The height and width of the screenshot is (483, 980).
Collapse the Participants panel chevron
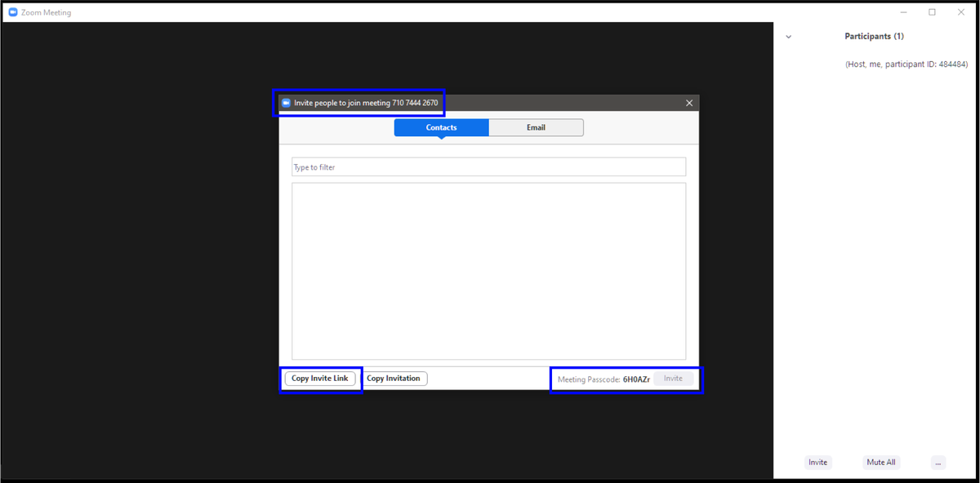pyautogui.click(x=788, y=37)
